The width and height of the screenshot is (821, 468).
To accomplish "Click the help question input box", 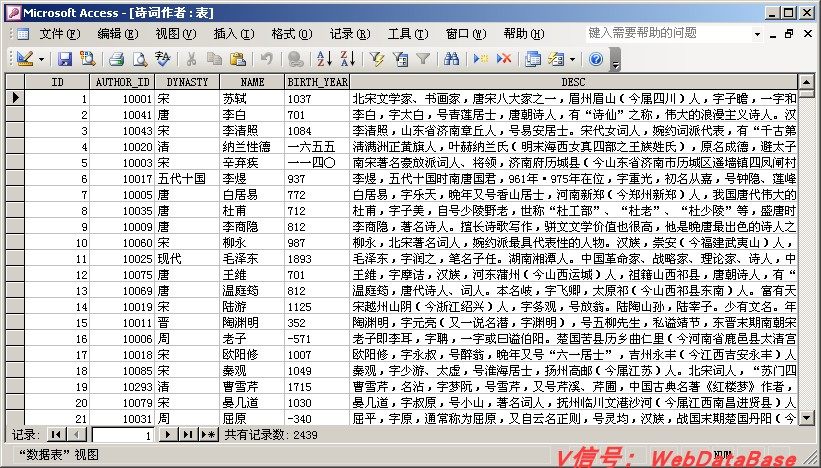I will click(668, 34).
